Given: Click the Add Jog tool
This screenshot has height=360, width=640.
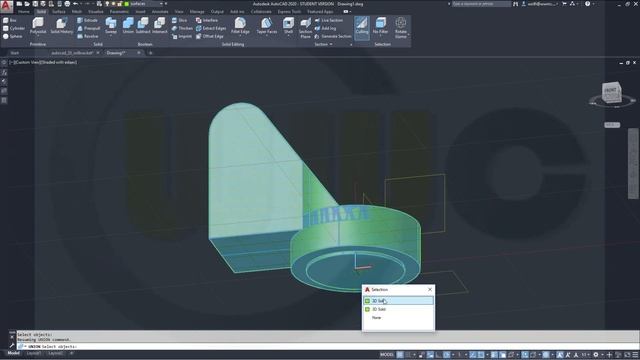Looking at the screenshot, I should (325, 28).
